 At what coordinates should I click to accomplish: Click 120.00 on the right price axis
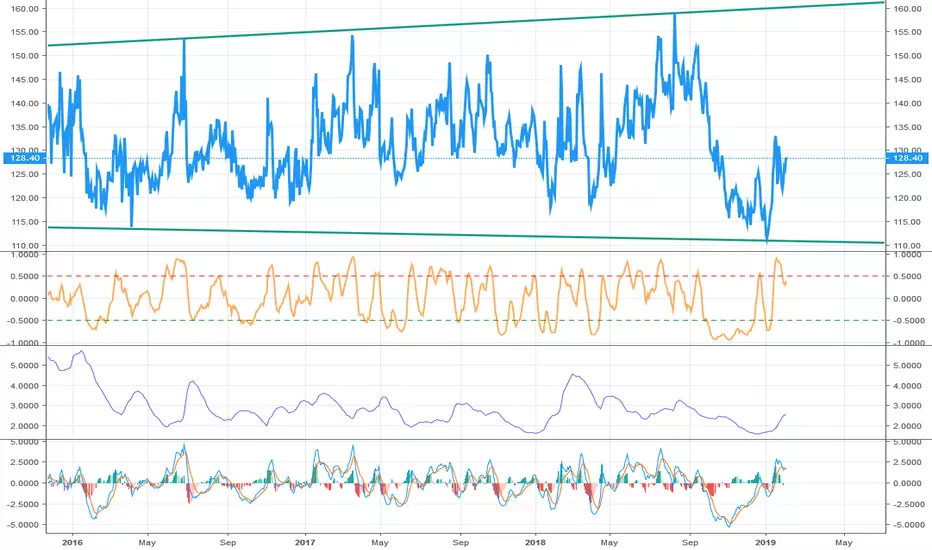[908, 198]
